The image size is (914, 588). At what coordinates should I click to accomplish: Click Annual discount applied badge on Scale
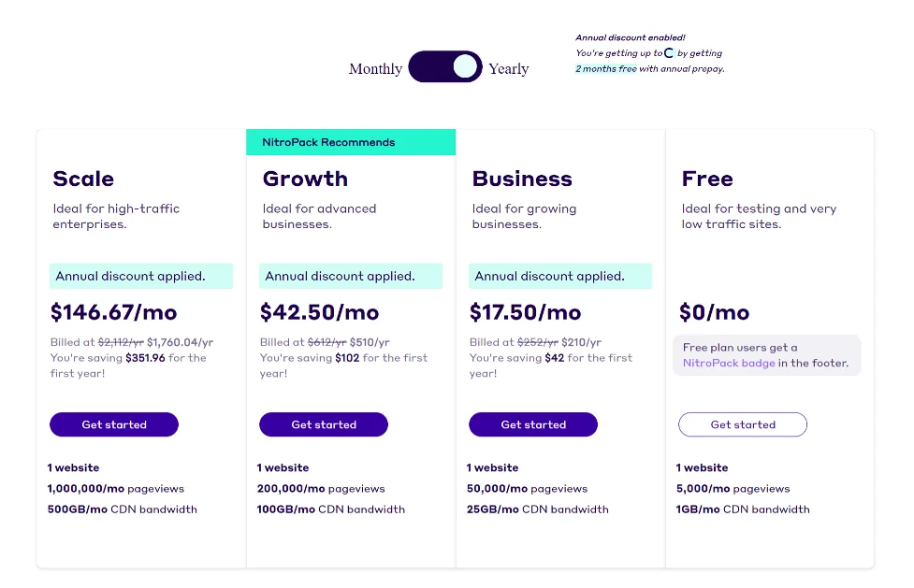point(141,276)
